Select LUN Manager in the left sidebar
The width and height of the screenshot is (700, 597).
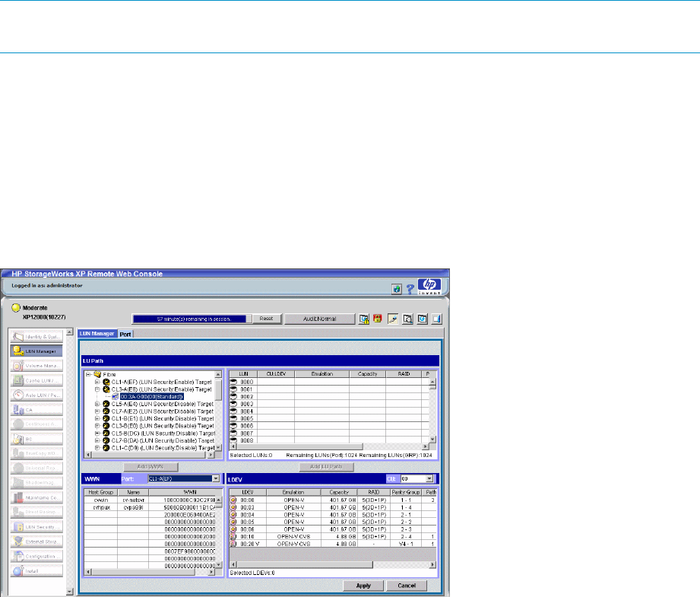pos(36,351)
